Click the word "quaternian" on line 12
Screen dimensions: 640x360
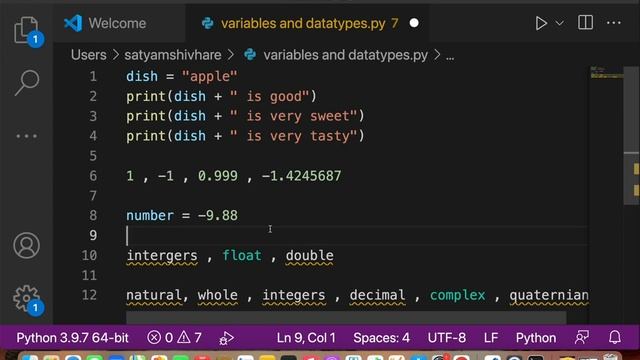pos(549,295)
